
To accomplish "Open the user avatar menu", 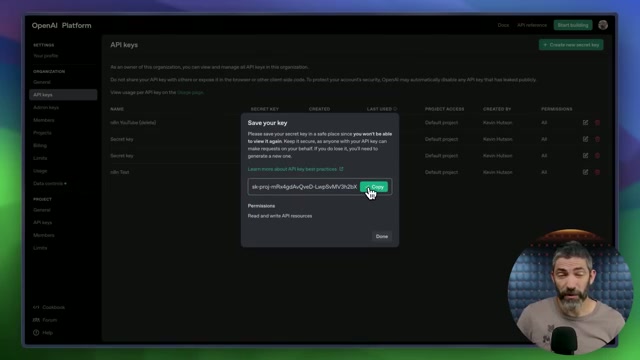I will [603, 25].
